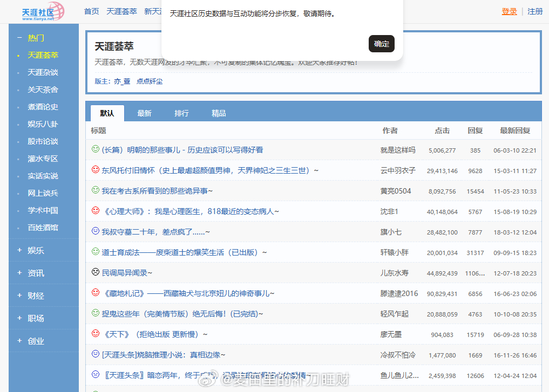Viewport: 549px width, 392px height.
Task: Switch to the 默认 tab
Action: click(107, 113)
